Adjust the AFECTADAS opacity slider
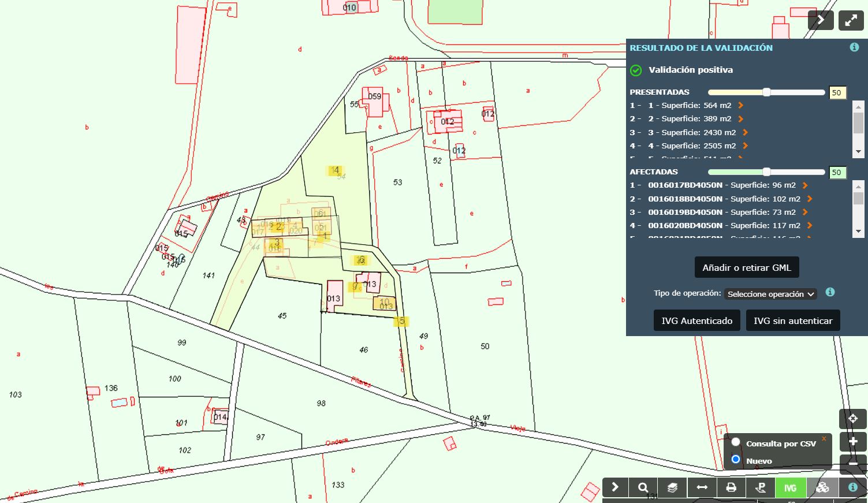868x503 pixels. [766, 172]
